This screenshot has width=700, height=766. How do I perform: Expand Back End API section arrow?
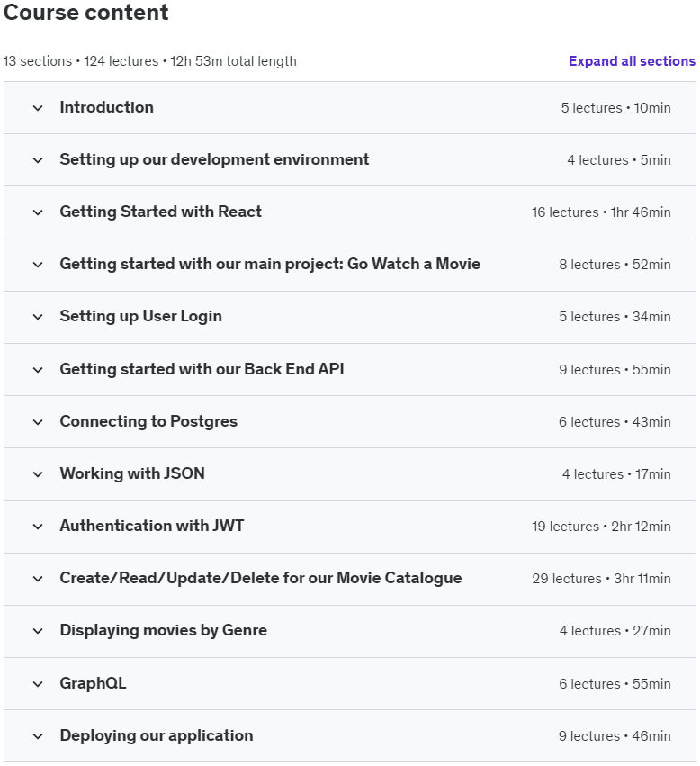point(38,370)
